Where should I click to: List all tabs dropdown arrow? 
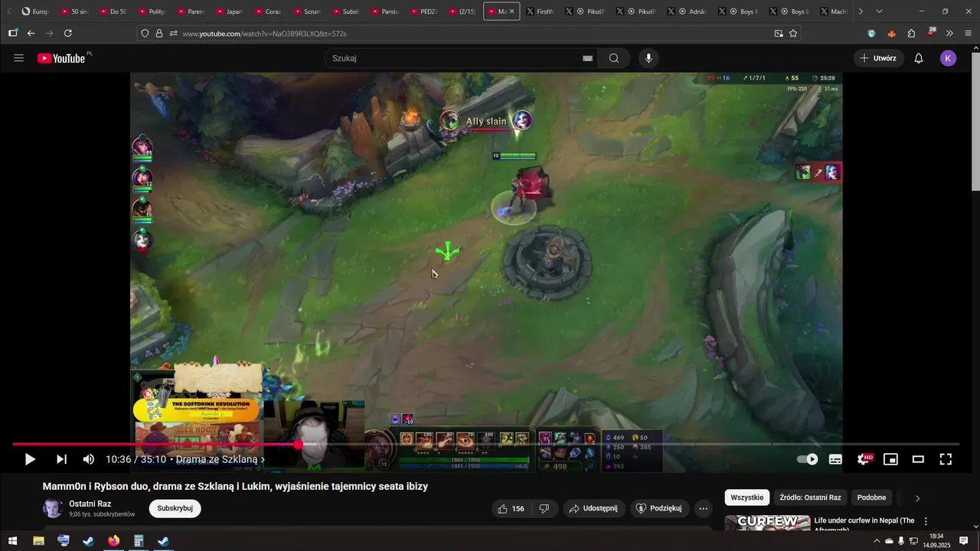point(879,11)
